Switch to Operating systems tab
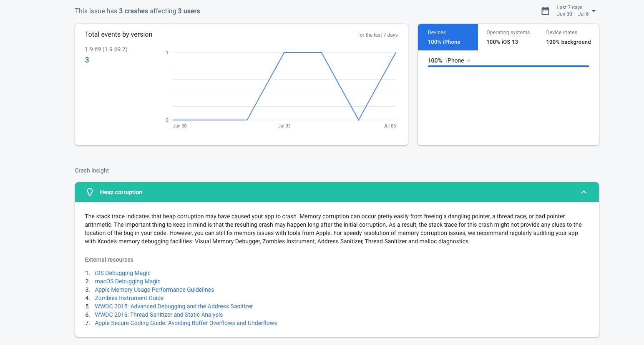 (508, 37)
